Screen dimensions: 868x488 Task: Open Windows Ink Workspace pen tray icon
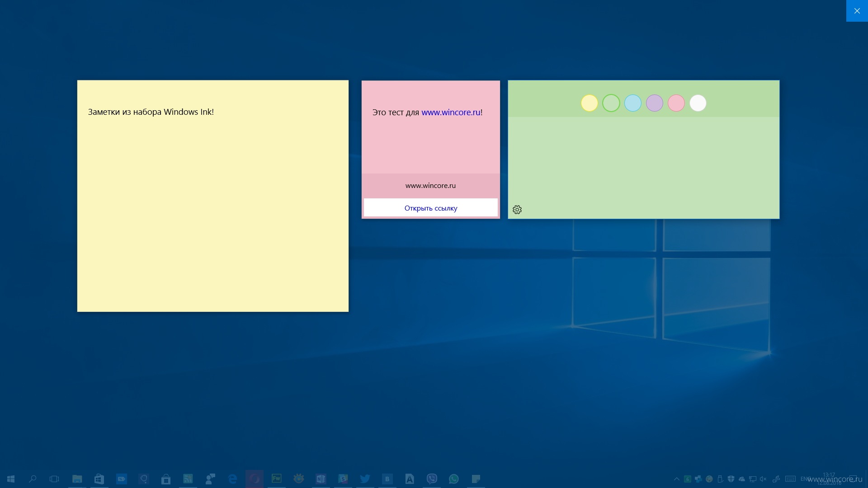776,479
